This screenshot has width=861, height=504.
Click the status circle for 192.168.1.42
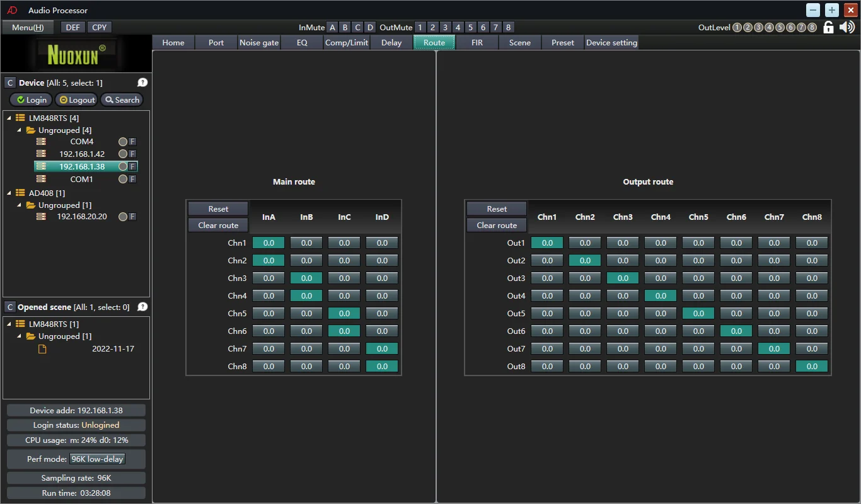click(x=123, y=154)
